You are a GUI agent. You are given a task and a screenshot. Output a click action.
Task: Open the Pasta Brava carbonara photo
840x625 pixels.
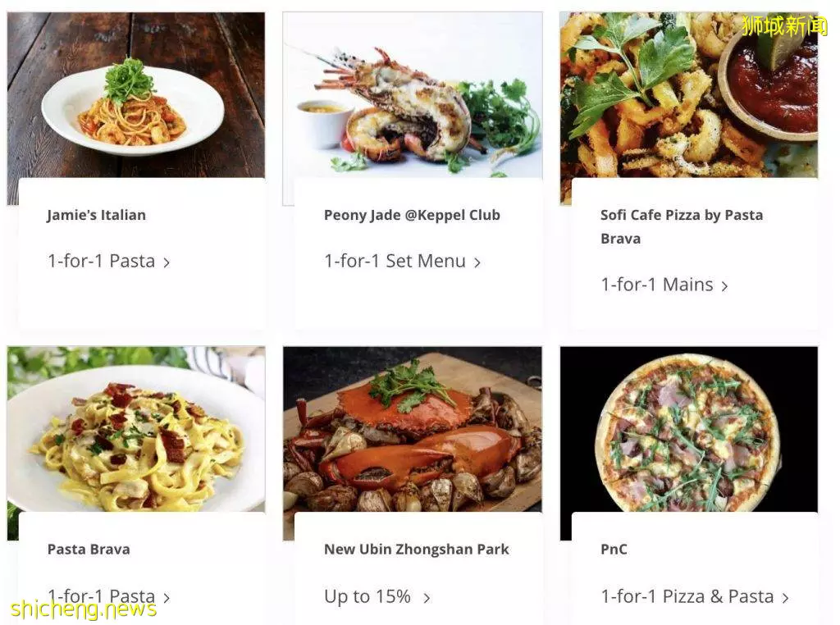135,429
